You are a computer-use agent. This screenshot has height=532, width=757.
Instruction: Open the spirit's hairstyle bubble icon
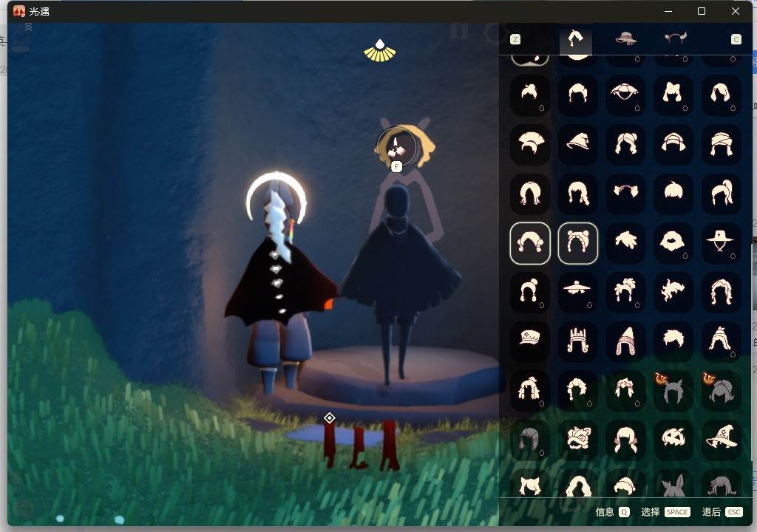pyautogui.click(x=396, y=147)
